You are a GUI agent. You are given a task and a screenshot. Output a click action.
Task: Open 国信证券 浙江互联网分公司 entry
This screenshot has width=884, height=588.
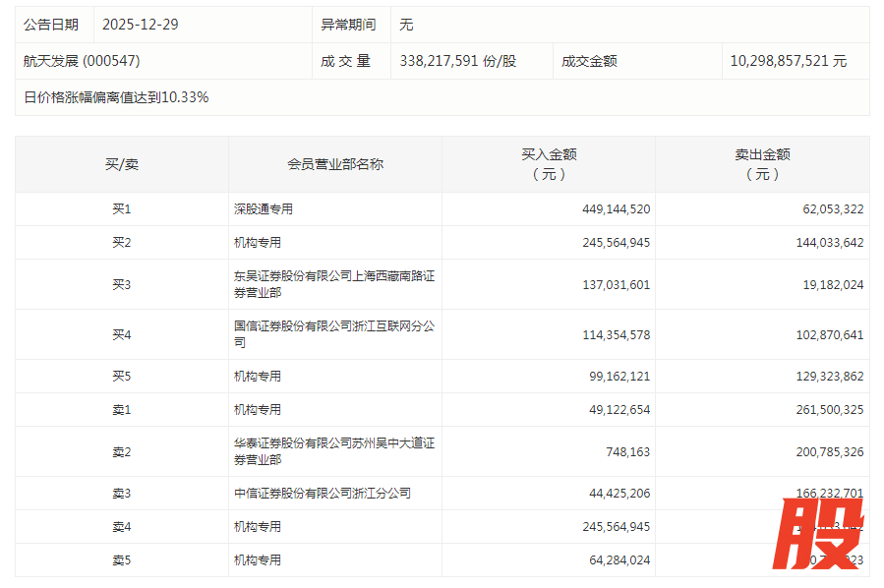(x=333, y=334)
